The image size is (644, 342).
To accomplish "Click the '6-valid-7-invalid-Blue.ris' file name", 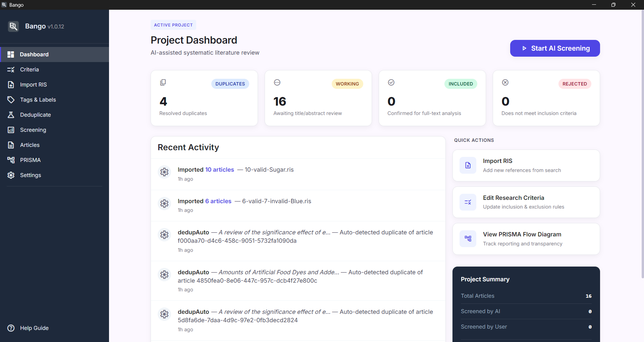I will (x=277, y=201).
